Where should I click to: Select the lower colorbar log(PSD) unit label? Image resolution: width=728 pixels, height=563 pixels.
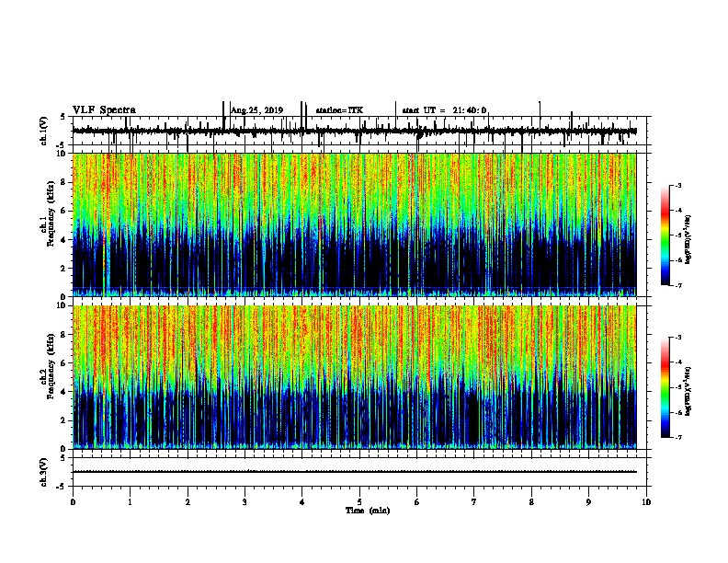688,391
